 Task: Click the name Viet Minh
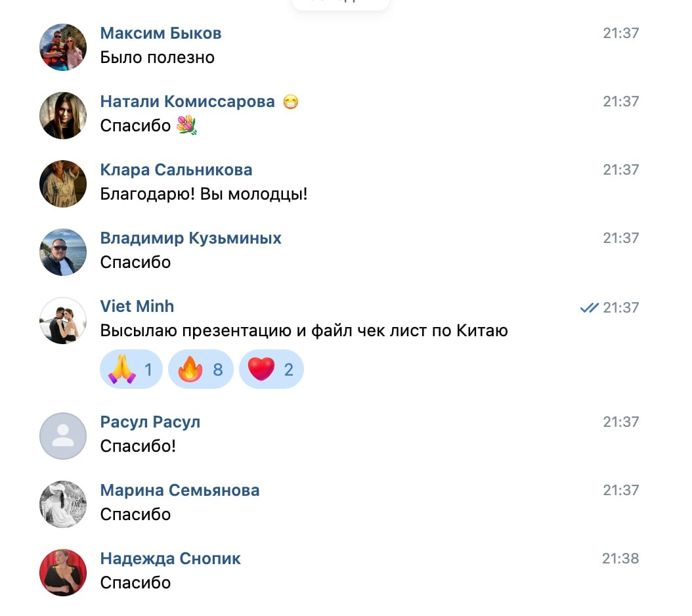click(x=137, y=307)
